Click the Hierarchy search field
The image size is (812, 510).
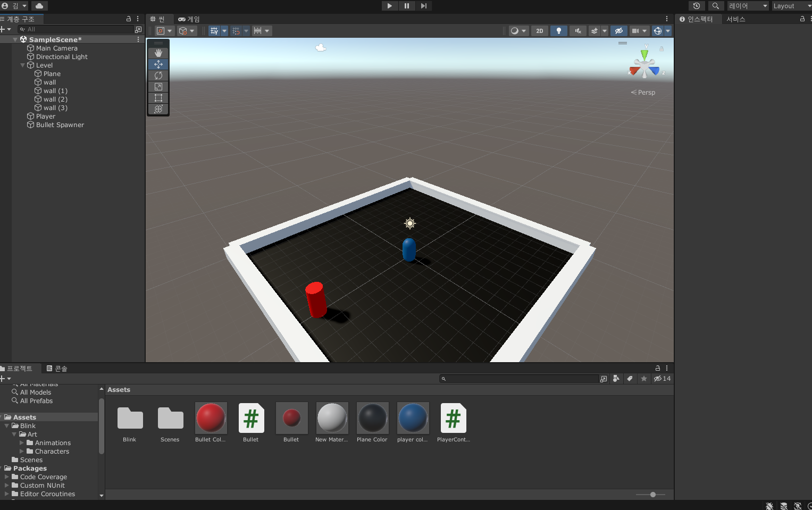coord(76,29)
